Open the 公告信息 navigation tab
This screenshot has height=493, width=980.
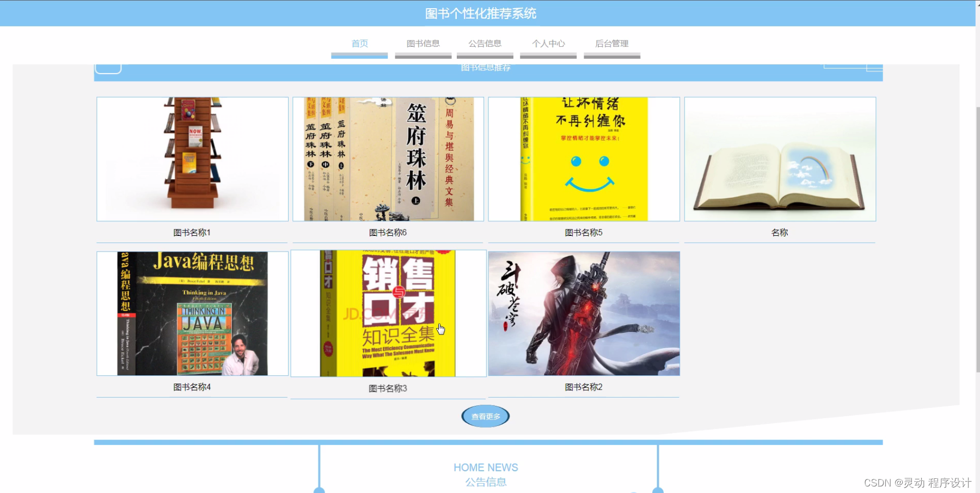(x=486, y=44)
